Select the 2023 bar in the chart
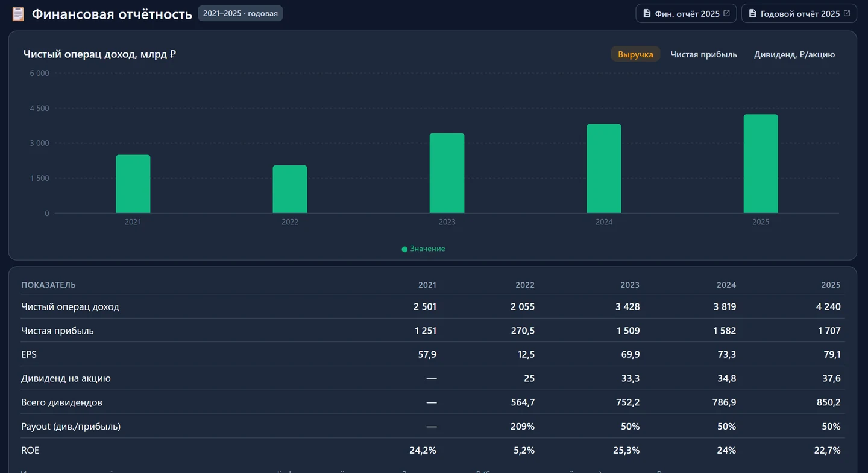This screenshot has height=473, width=868. pyautogui.click(x=447, y=173)
